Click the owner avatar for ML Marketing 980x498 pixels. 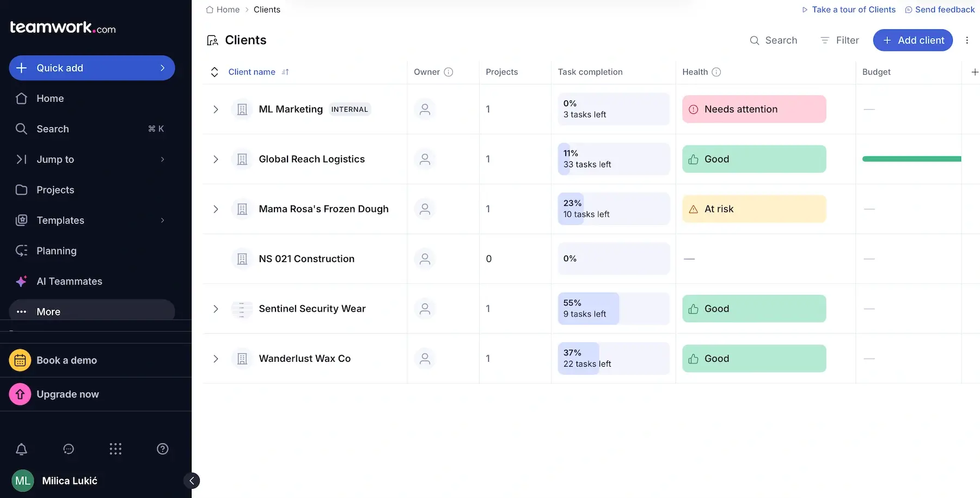tap(425, 109)
